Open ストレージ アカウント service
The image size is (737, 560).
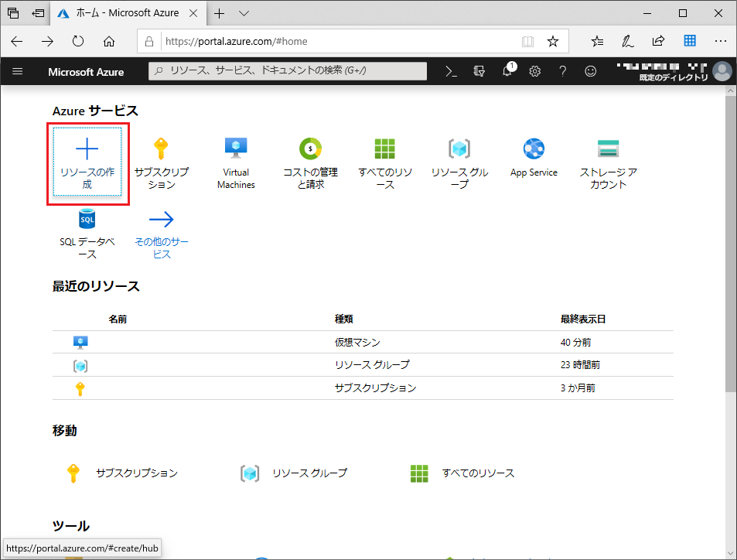[x=608, y=163]
